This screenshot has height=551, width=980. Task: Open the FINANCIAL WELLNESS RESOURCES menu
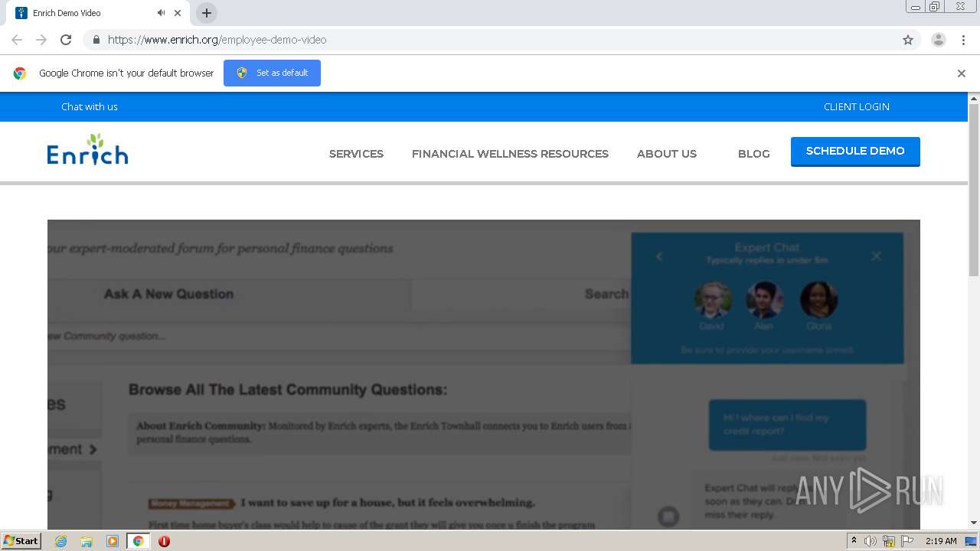[x=510, y=154]
